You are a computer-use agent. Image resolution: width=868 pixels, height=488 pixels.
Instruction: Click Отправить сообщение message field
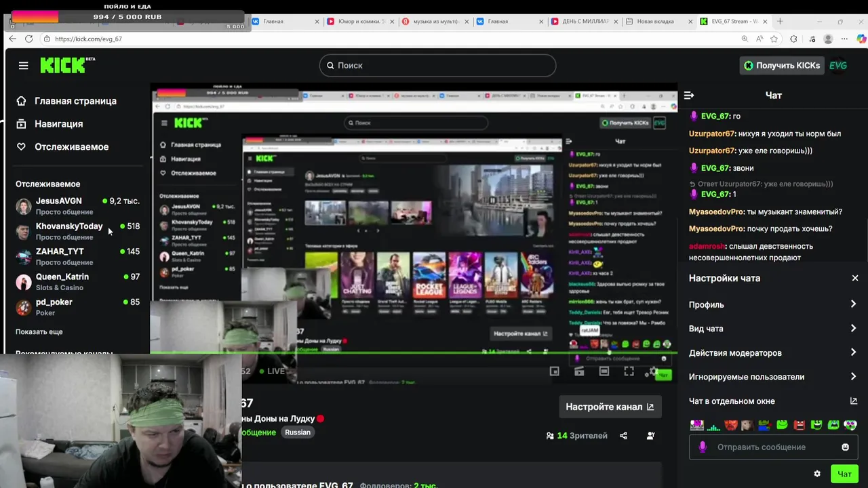point(773,447)
